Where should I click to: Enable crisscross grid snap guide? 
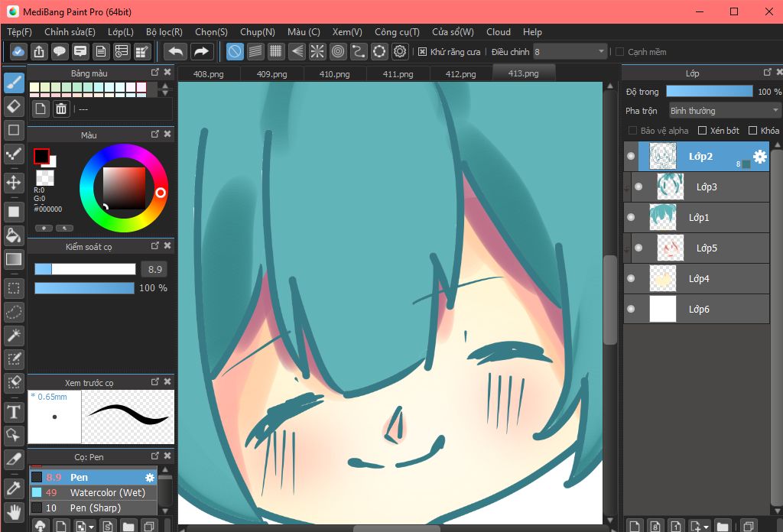coord(275,51)
